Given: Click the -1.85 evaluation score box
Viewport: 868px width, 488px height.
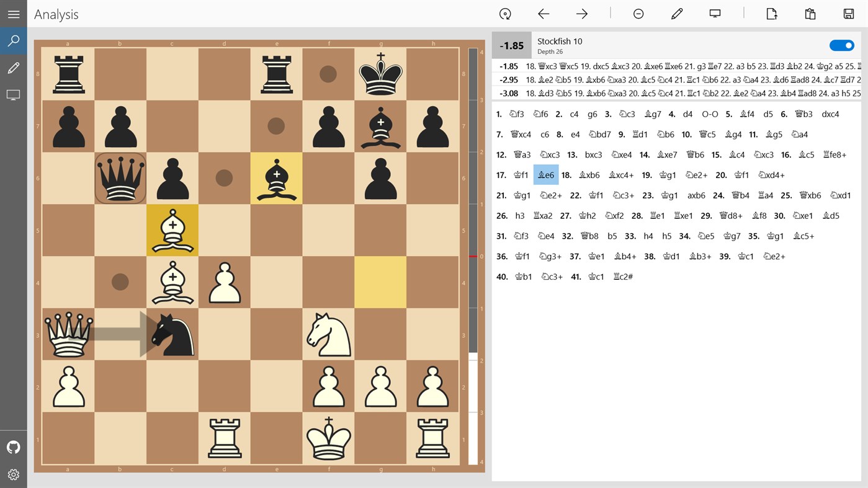Looking at the screenshot, I should (510, 45).
